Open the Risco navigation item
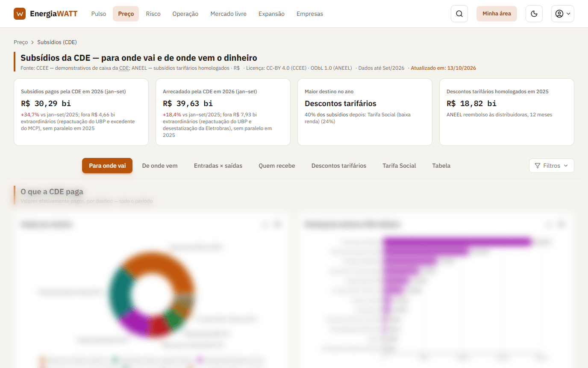The image size is (588, 368). point(153,14)
